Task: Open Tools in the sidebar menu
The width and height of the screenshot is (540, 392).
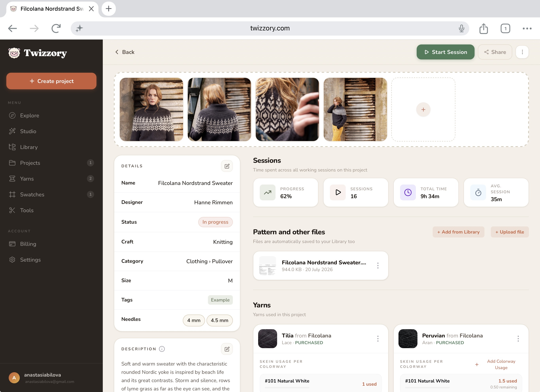Action: (x=51, y=210)
